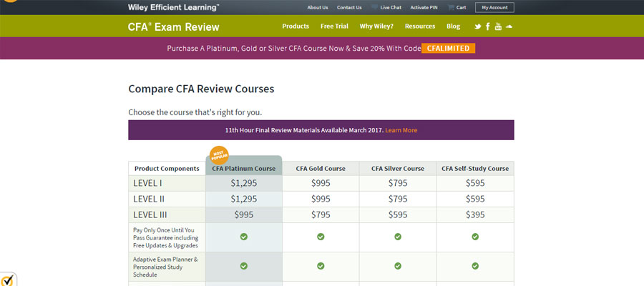Image resolution: width=644 pixels, height=286 pixels.
Task: Click the CFALIMITED promo code badge
Action: click(448, 49)
